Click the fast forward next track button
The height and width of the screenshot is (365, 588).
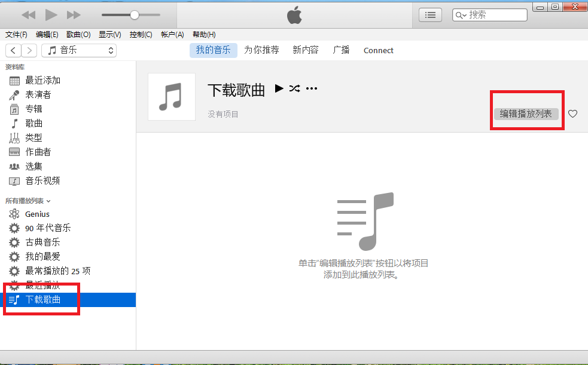(x=74, y=15)
